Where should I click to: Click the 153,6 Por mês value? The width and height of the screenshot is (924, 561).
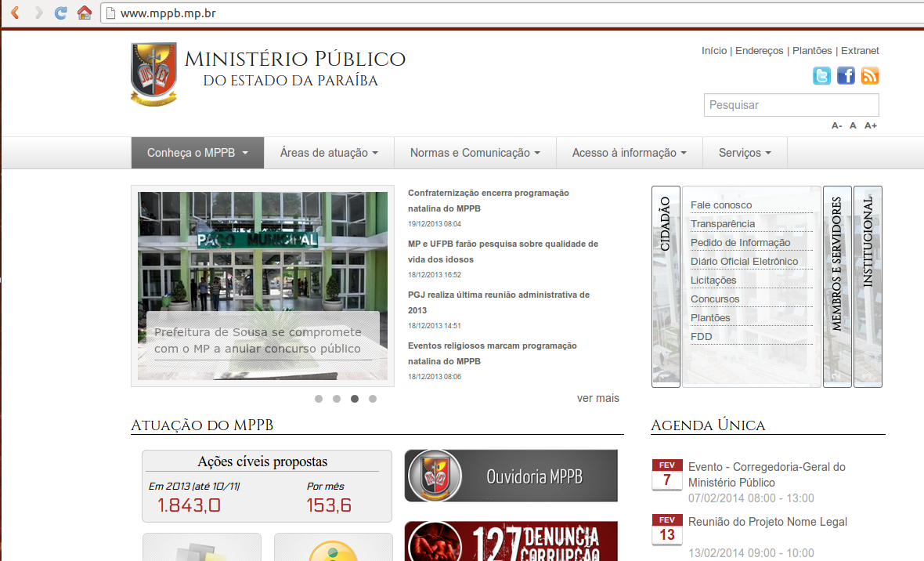(x=329, y=505)
